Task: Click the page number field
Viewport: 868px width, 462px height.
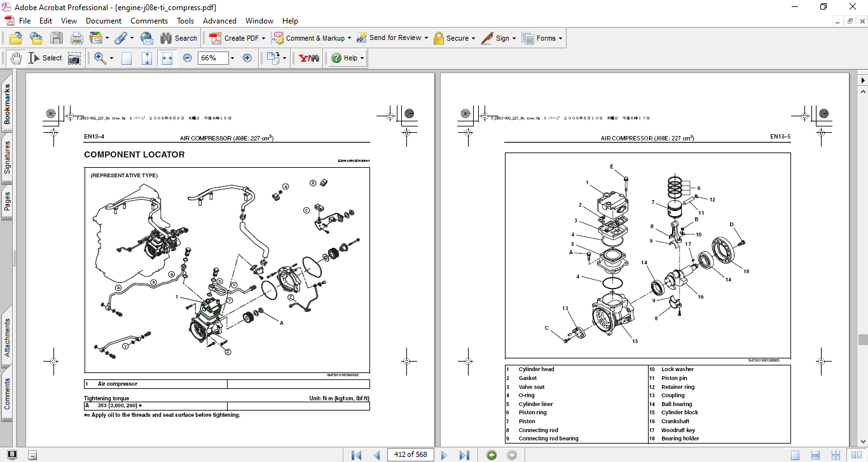Action: tap(411, 455)
